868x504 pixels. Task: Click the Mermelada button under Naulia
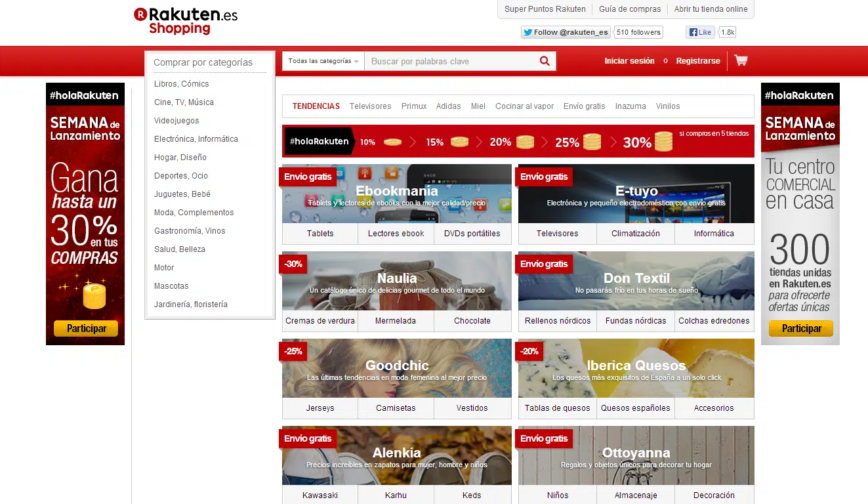click(x=396, y=321)
